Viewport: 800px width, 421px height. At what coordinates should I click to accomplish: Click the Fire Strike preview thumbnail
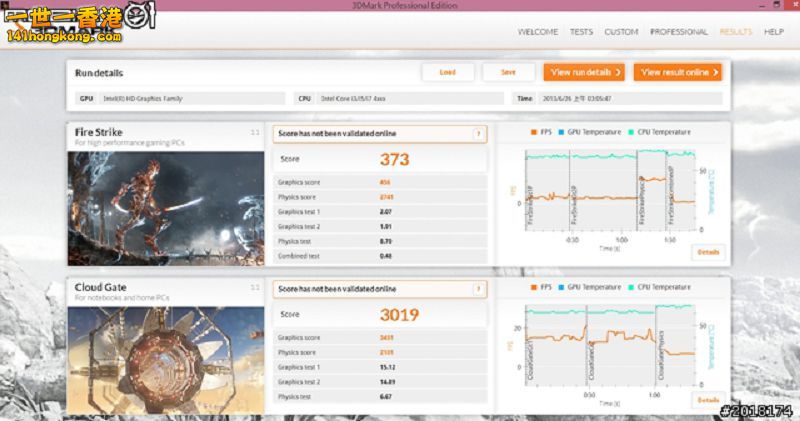coord(166,208)
